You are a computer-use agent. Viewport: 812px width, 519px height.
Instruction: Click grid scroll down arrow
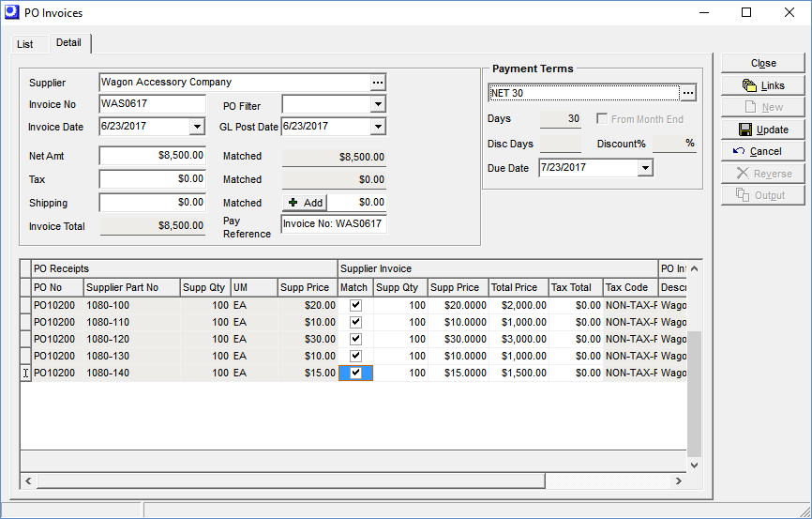tap(695, 466)
